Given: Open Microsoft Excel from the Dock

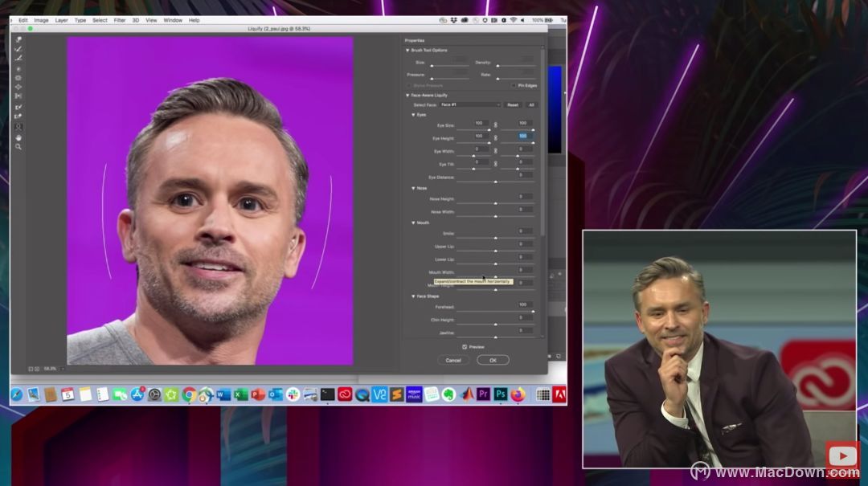Looking at the screenshot, I should coord(241,394).
